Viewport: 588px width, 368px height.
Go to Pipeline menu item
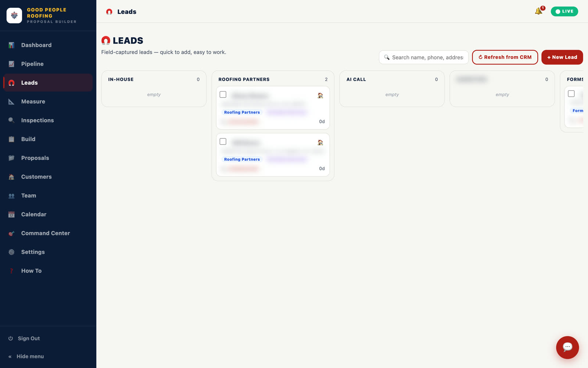tap(48, 64)
